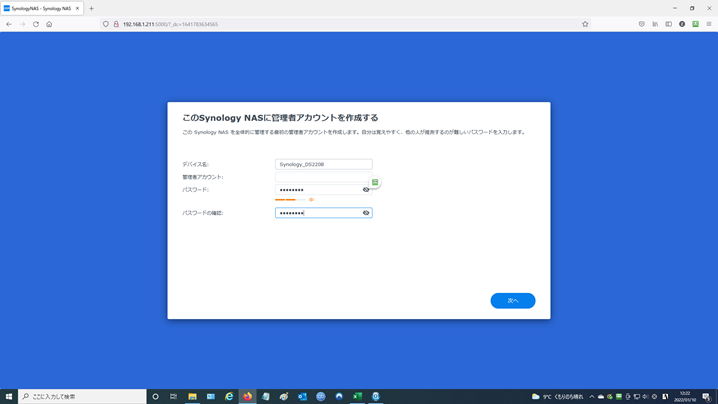Switch to Firefox on the taskbar

pyautogui.click(x=247, y=396)
